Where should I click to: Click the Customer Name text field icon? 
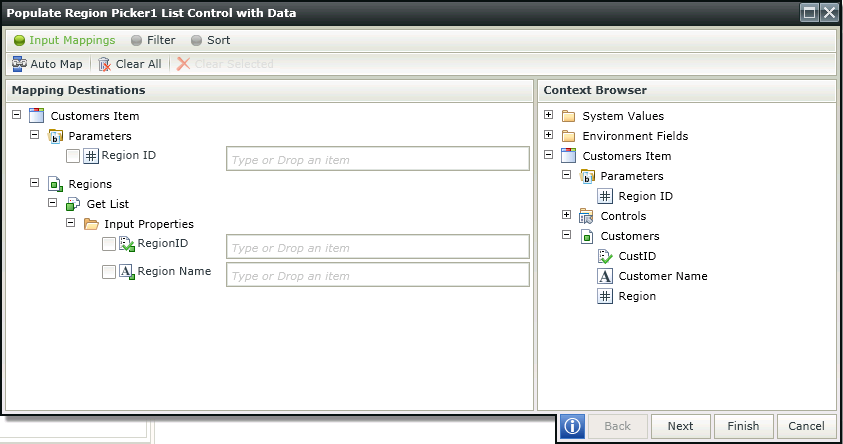(605, 276)
